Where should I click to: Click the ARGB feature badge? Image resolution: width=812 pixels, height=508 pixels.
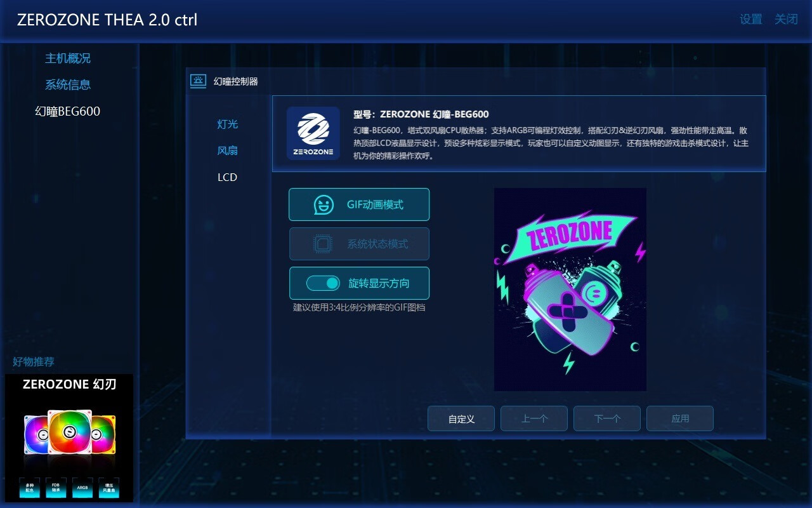82,488
